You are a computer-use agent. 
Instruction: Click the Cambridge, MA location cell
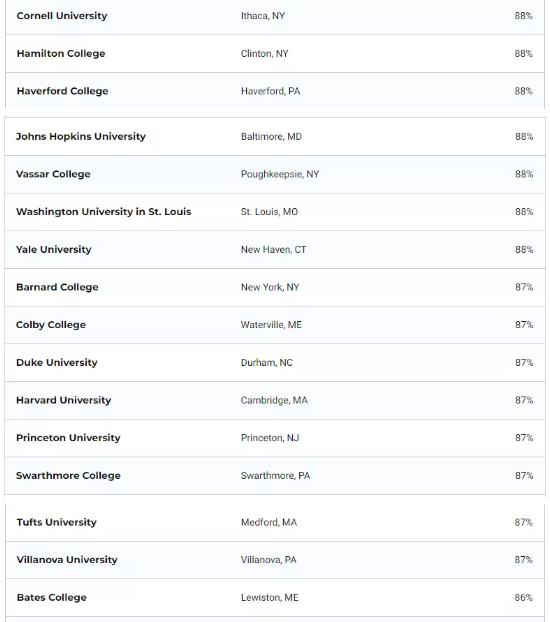pyautogui.click(x=274, y=400)
